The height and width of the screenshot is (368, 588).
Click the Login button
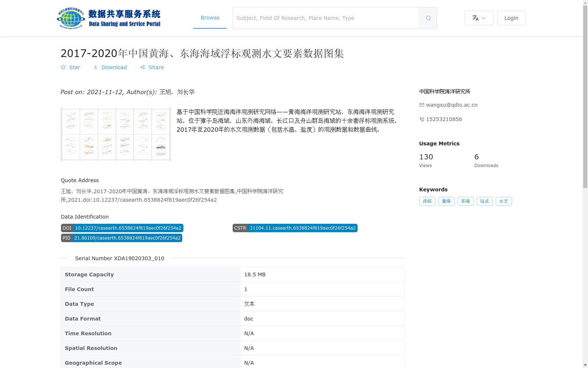[511, 18]
